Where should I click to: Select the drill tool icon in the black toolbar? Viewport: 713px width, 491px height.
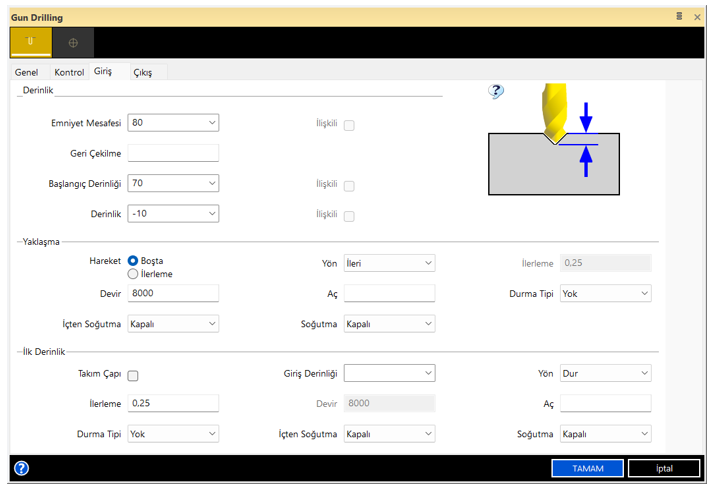click(30, 42)
